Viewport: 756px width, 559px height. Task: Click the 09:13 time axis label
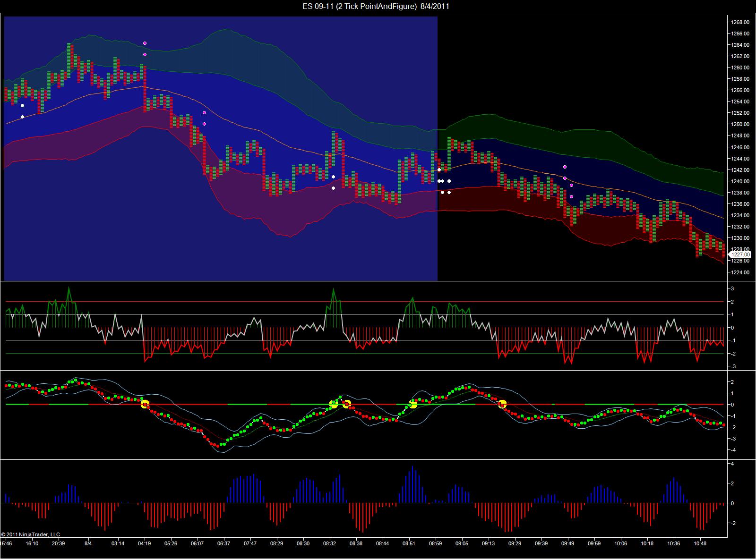[x=489, y=543]
